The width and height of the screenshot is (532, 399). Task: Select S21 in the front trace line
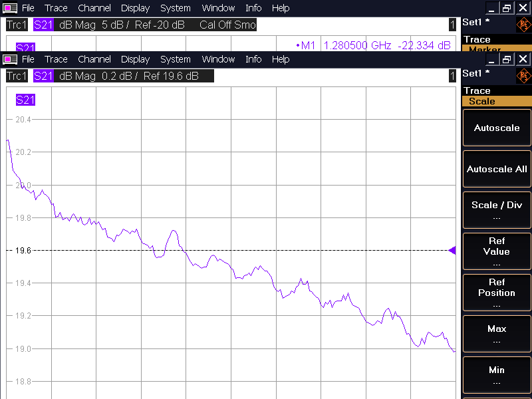pos(43,76)
